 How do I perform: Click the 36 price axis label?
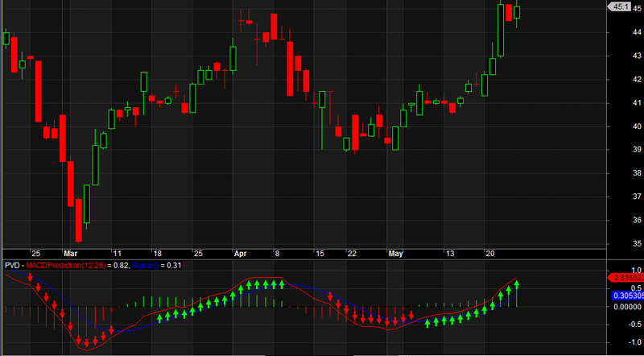pyautogui.click(x=637, y=221)
